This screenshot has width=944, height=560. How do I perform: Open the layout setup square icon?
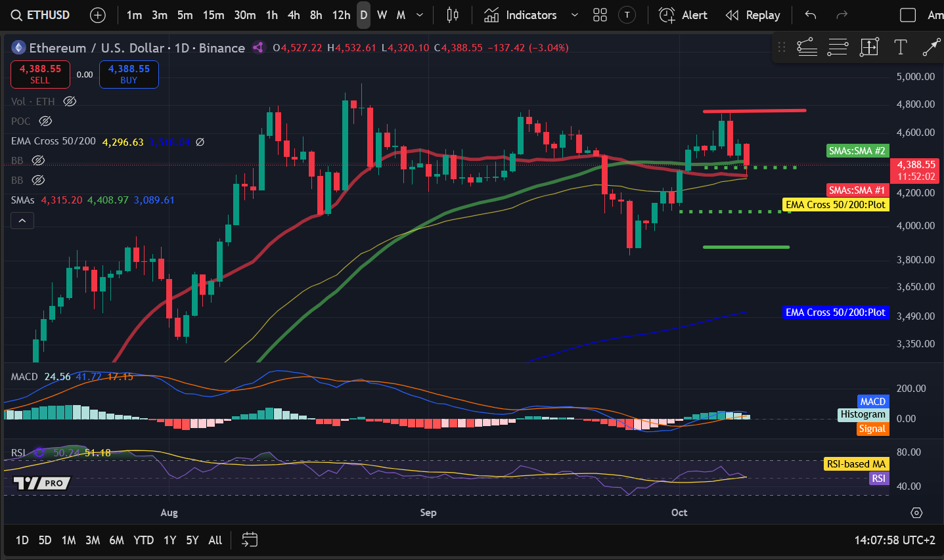tap(908, 15)
